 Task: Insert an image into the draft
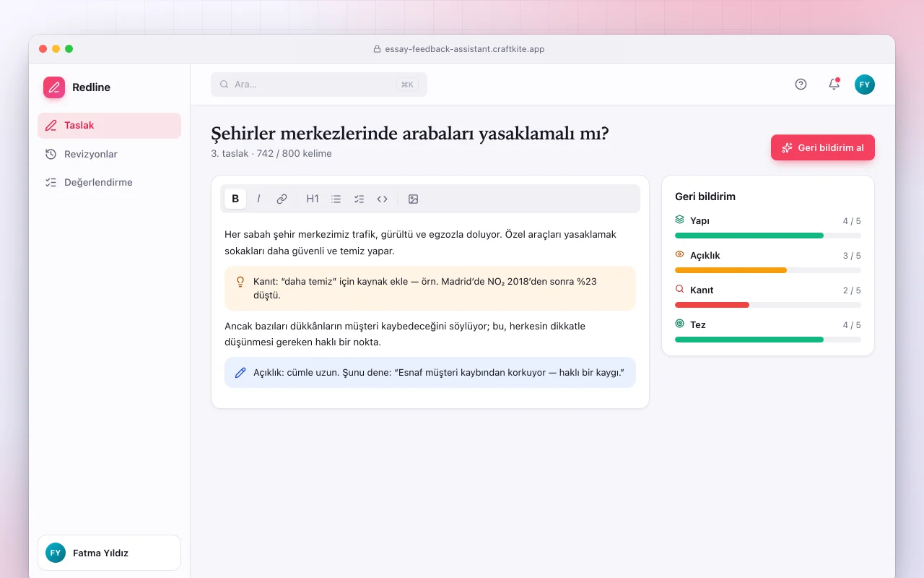click(x=413, y=199)
